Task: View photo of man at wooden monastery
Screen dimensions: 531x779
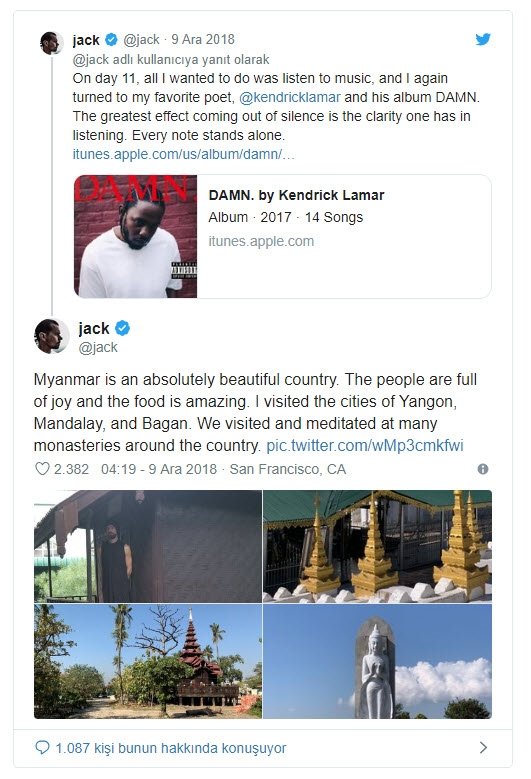Action: click(148, 546)
